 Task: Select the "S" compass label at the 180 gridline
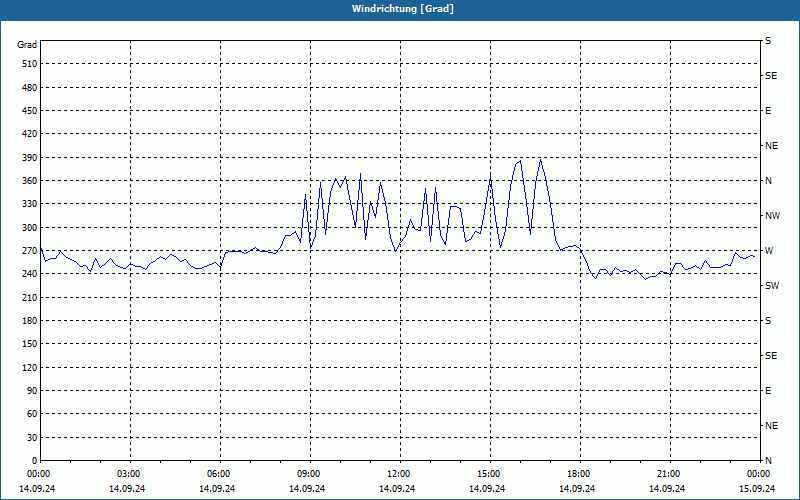pyautogui.click(x=768, y=321)
